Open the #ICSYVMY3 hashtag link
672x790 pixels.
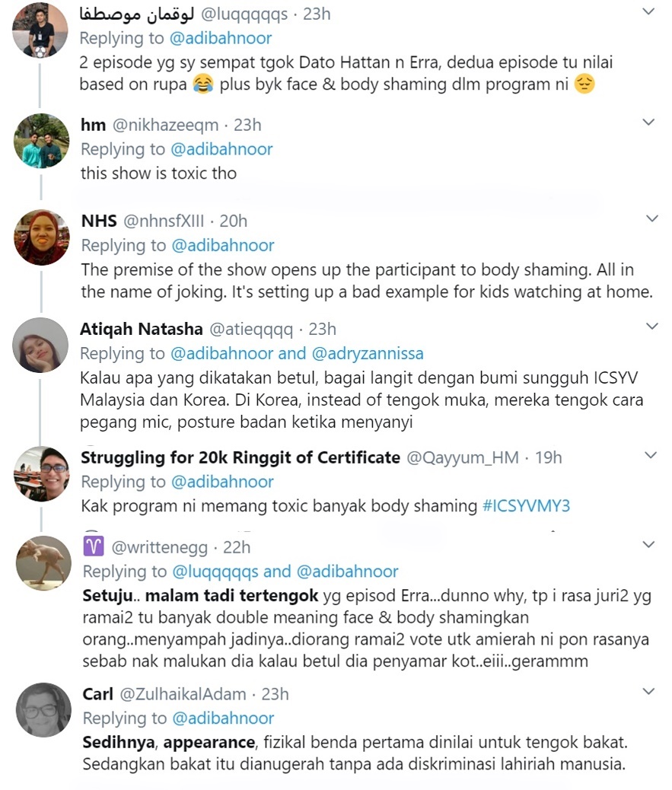click(526, 506)
